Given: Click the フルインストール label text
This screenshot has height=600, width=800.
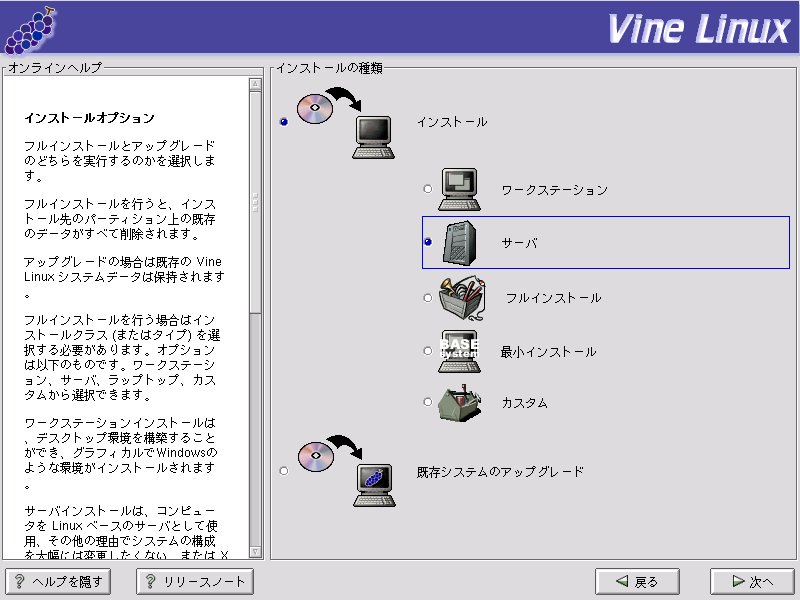Looking at the screenshot, I should pos(554,298).
